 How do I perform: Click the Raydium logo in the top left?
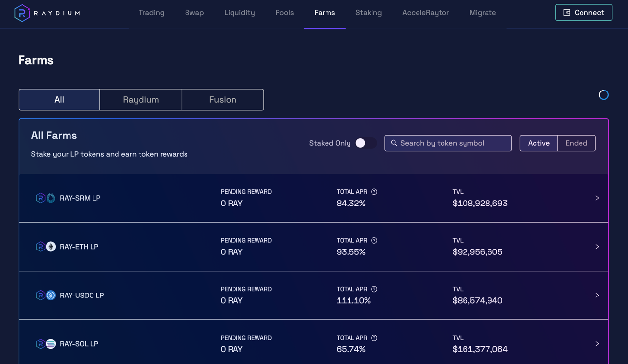47,13
